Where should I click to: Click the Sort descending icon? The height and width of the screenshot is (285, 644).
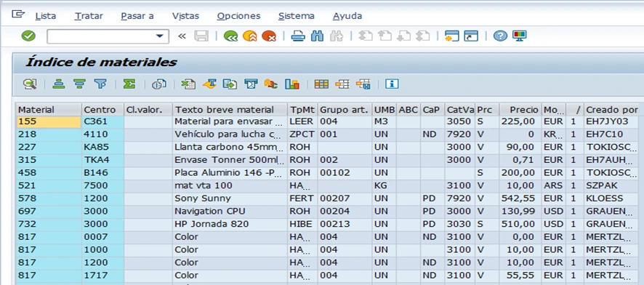[79, 84]
